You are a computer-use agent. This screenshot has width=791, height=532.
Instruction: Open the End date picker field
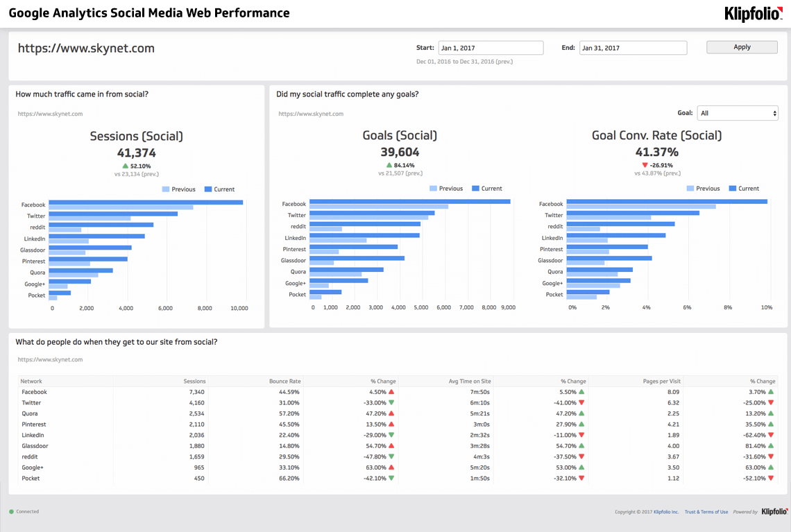(x=633, y=48)
